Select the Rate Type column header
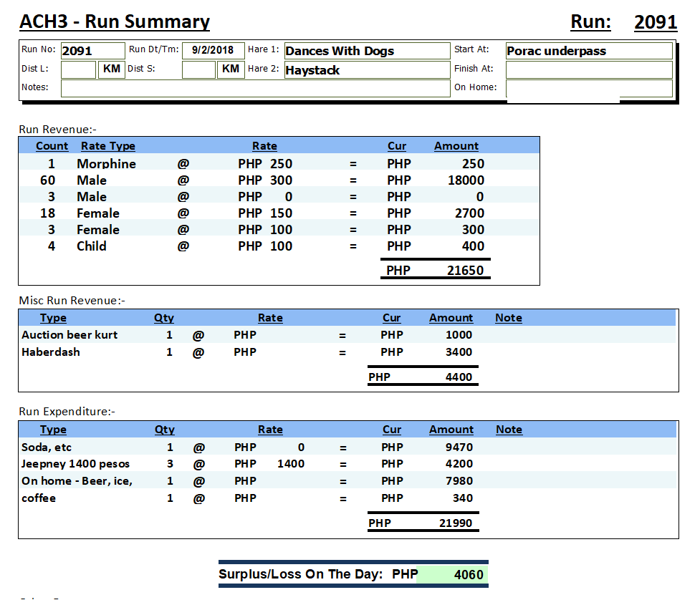The height and width of the screenshot is (605, 700). 108,146
